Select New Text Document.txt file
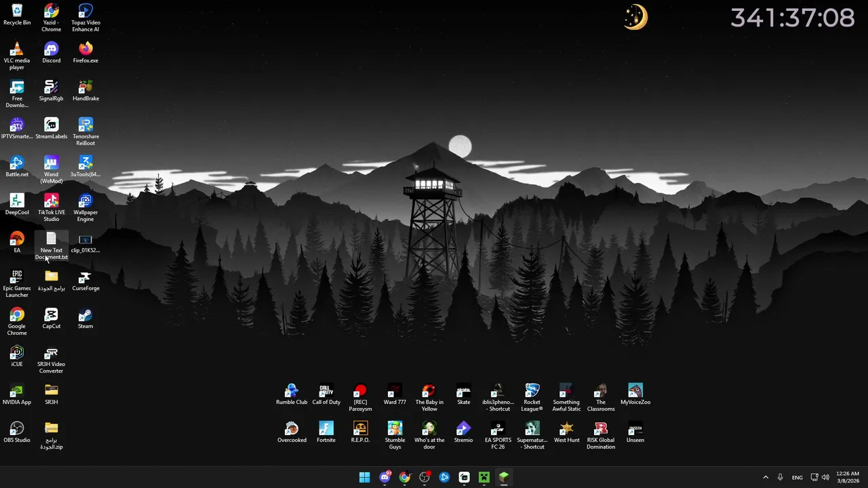 52,246
